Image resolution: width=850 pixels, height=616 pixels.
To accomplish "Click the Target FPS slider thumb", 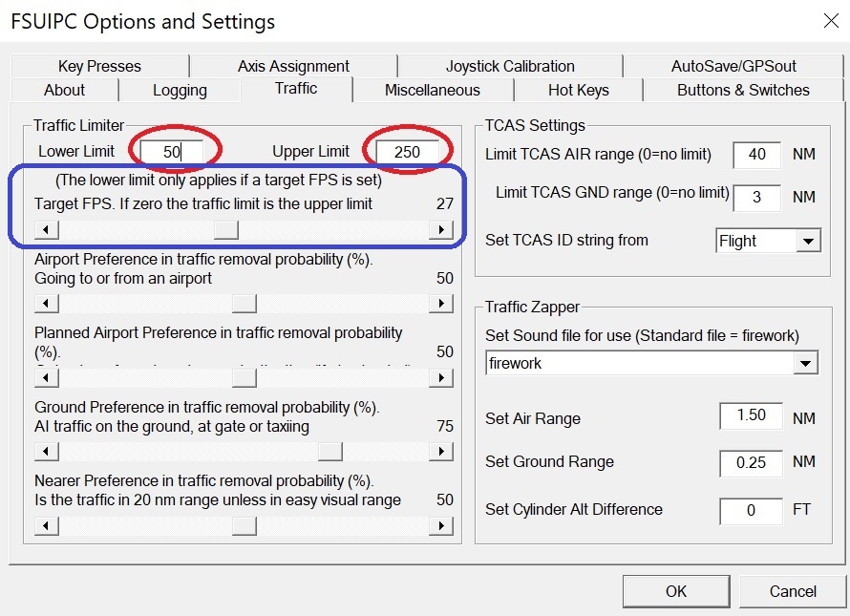I will click(226, 230).
